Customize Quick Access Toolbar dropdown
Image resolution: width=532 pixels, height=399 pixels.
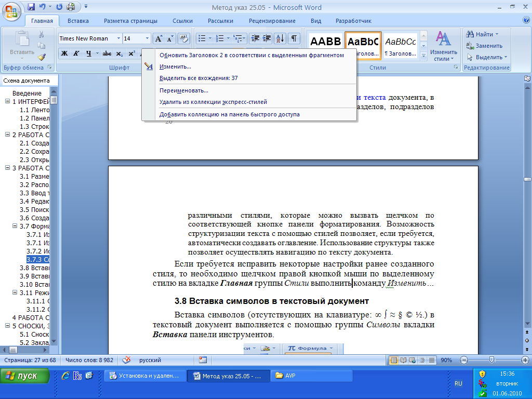pos(86,7)
